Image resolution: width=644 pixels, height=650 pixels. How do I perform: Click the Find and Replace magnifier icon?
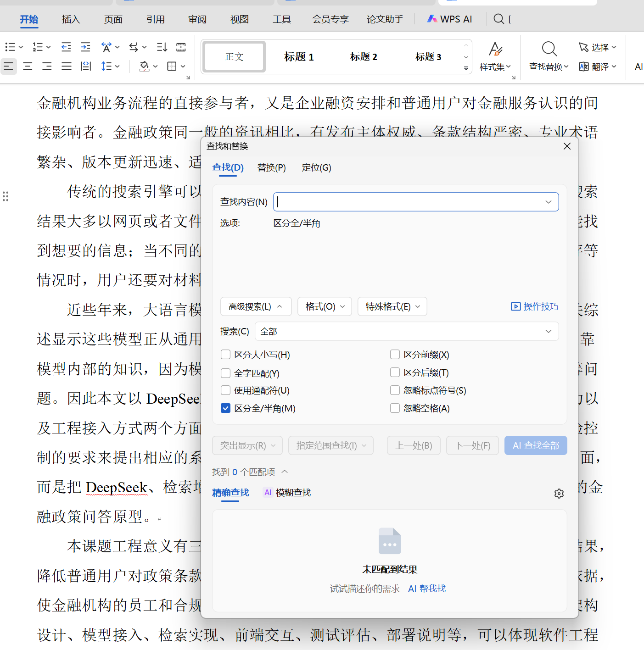(549, 49)
